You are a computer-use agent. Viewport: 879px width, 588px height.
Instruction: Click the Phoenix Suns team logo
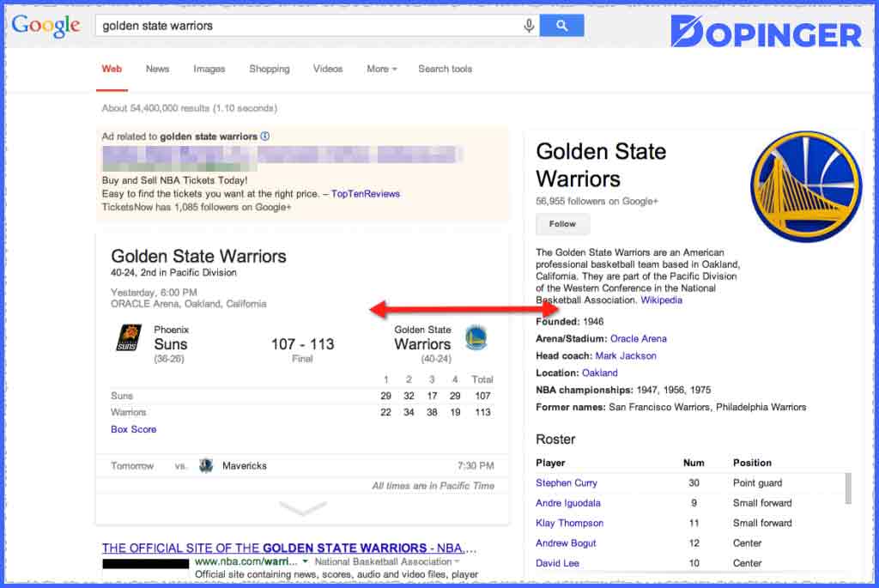pyautogui.click(x=130, y=336)
